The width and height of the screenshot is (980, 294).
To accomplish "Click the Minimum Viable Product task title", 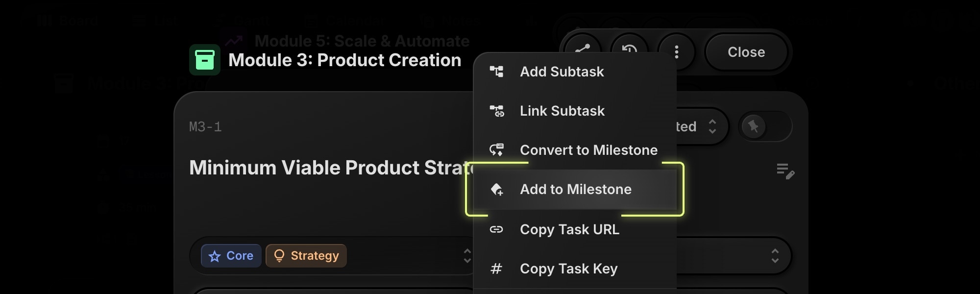I will coord(328,168).
